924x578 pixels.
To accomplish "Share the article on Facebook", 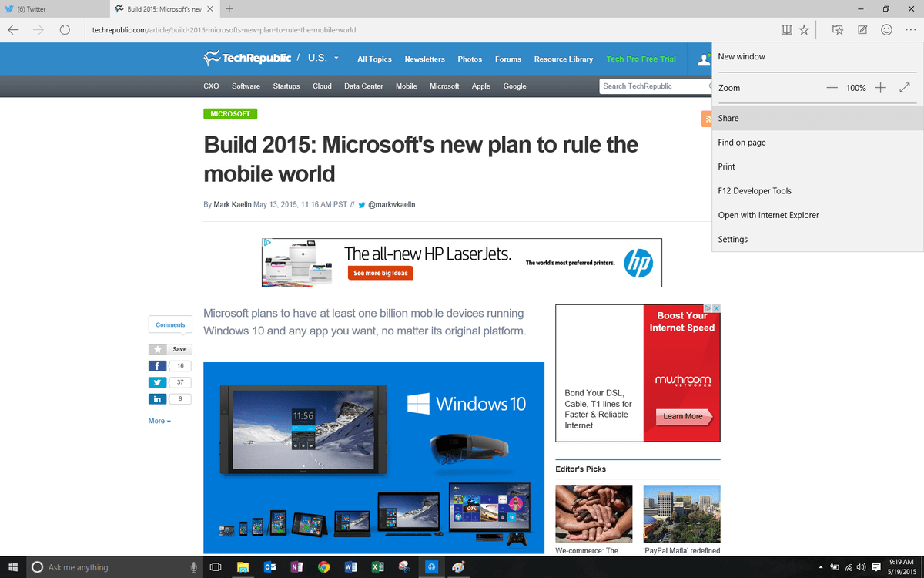I will coord(158,365).
